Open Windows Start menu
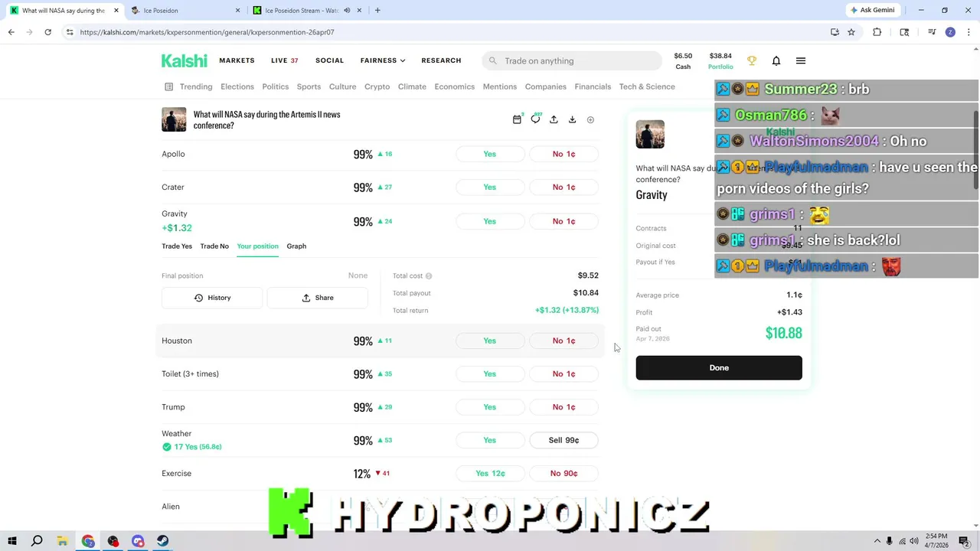The image size is (980, 551). (11, 541)
